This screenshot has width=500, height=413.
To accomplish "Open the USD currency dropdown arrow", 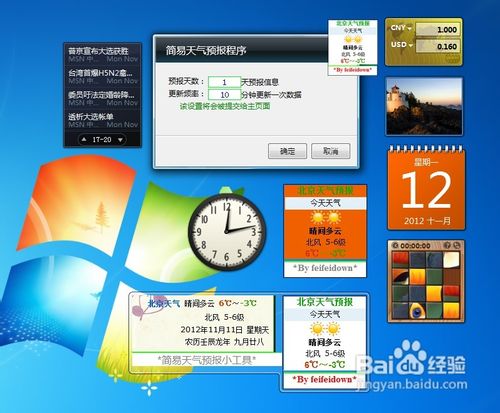I will click(x=410, y=45).
